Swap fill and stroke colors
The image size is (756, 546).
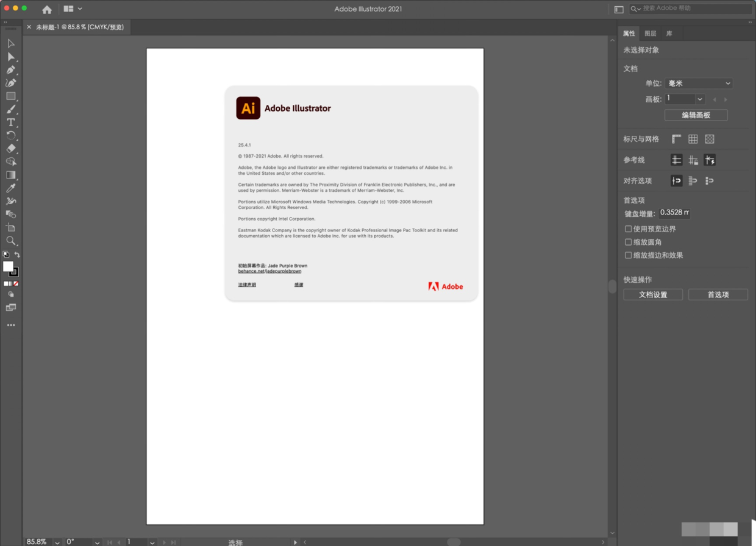tap(17, 255)
